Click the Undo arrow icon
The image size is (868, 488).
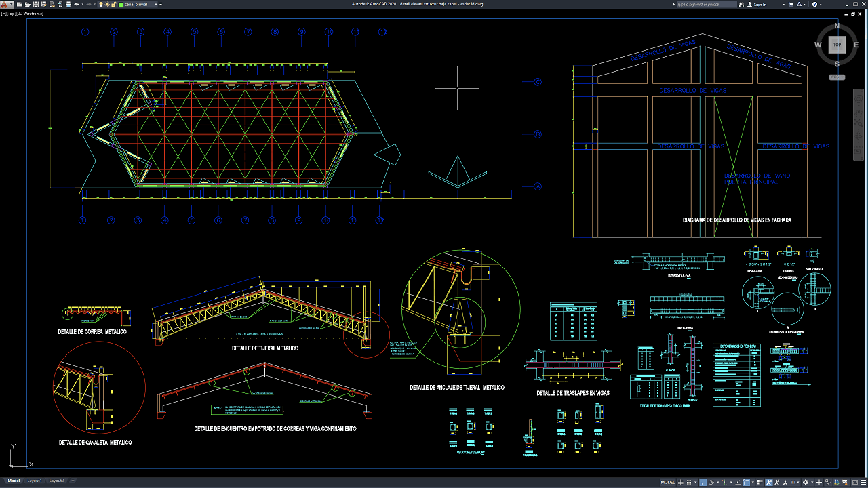point(77,4)
